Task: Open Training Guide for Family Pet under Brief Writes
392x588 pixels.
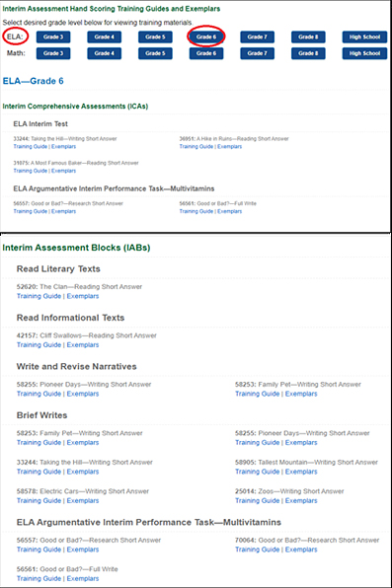Action: pos(39,443)
